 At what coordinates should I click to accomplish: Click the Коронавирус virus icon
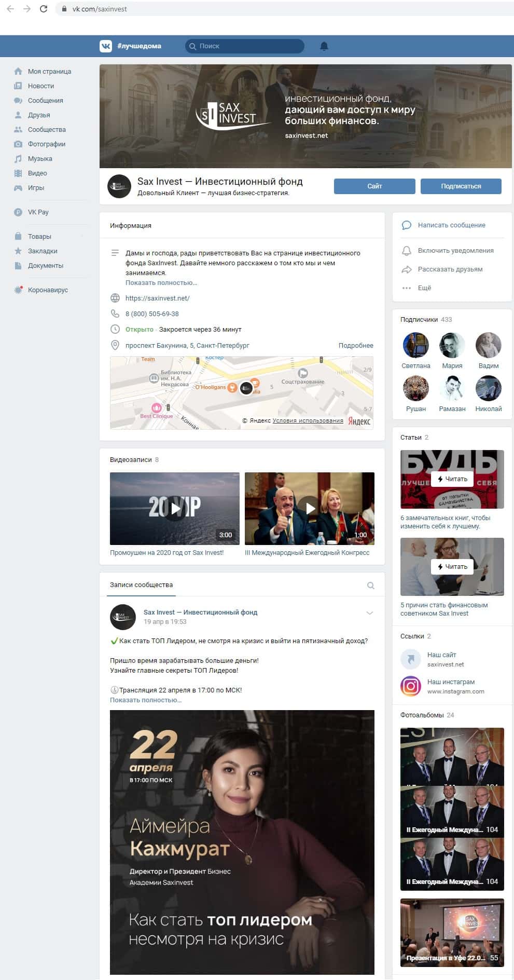[x=18, y=290]
